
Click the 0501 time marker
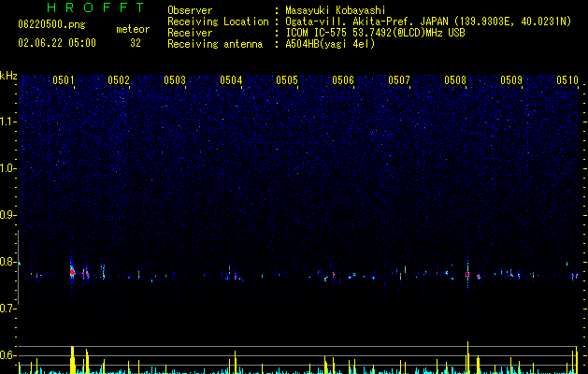tap(63, 80)
